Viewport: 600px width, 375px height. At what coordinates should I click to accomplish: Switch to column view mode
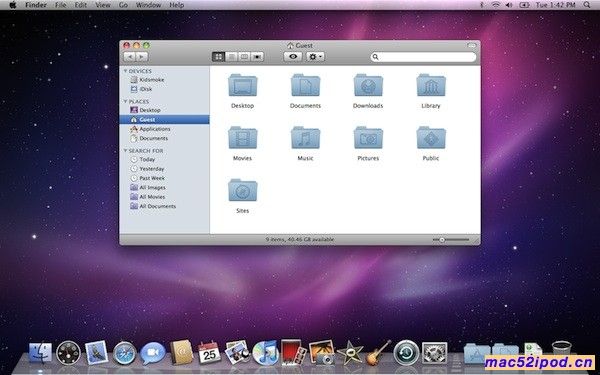point(244,57)
